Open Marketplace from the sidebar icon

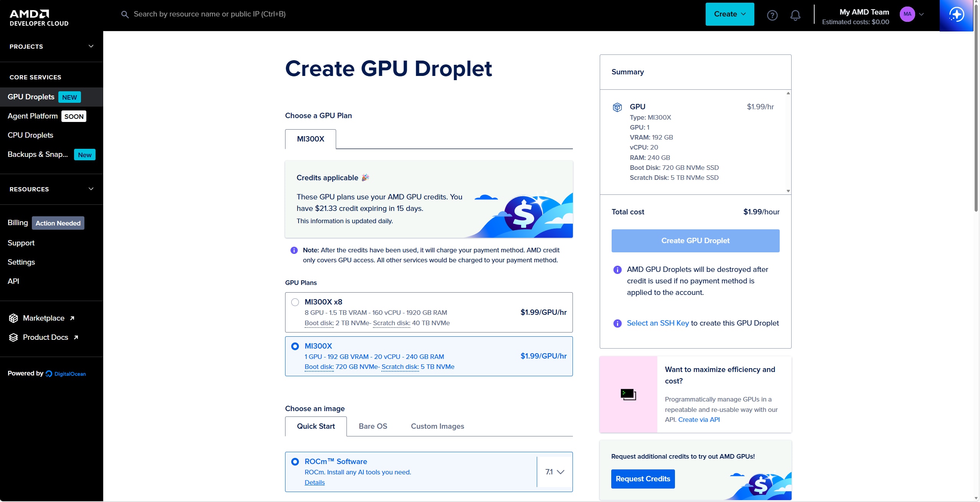tap(13, 318)
